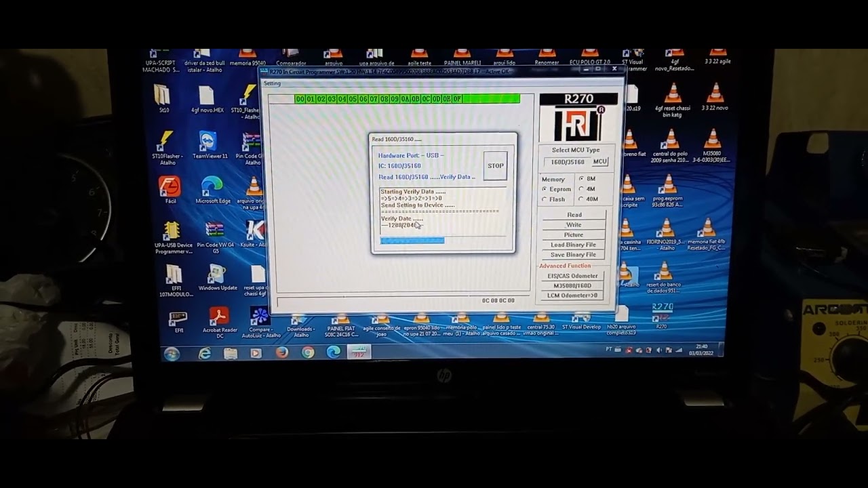
Task: Click EIS/CAS Odometer button
Action: (573, 276)
